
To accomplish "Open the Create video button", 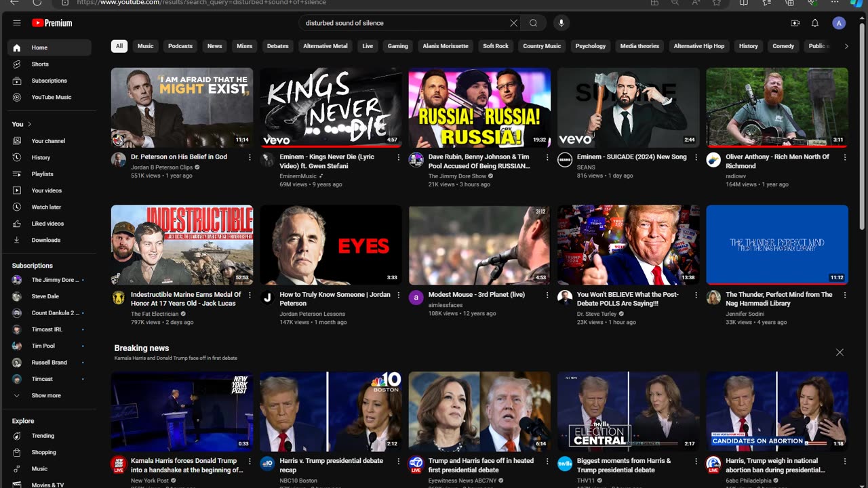I will (x=795, y=23).
